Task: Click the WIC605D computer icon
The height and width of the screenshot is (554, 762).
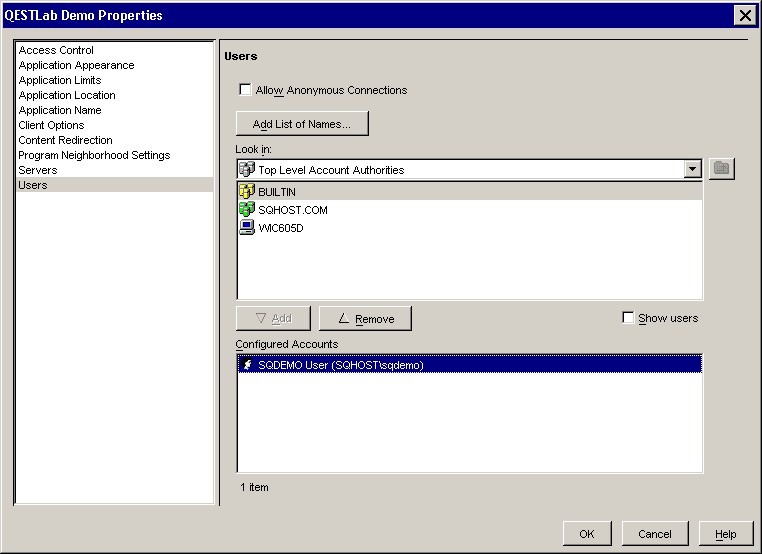Action: click(247, 228)
